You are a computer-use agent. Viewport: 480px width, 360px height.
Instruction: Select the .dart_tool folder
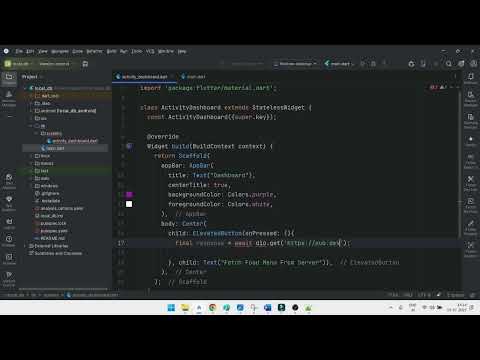(47, 96)
